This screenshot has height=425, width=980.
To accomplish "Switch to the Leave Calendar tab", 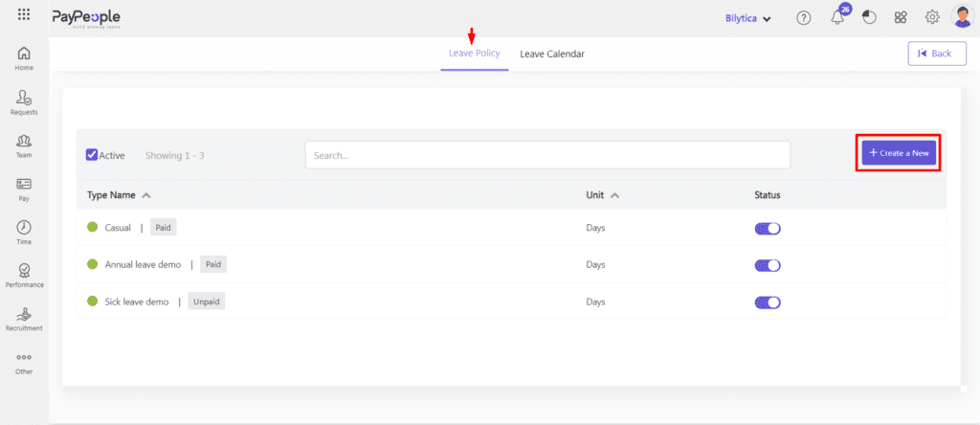I will [x=552, y=54].
